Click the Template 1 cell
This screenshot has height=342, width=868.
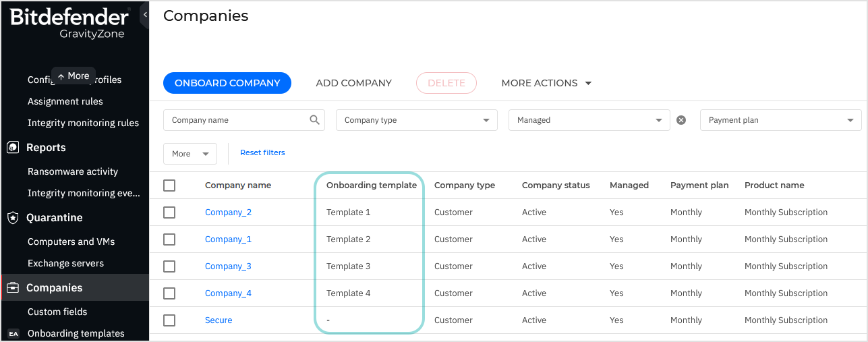click(349, 212)
